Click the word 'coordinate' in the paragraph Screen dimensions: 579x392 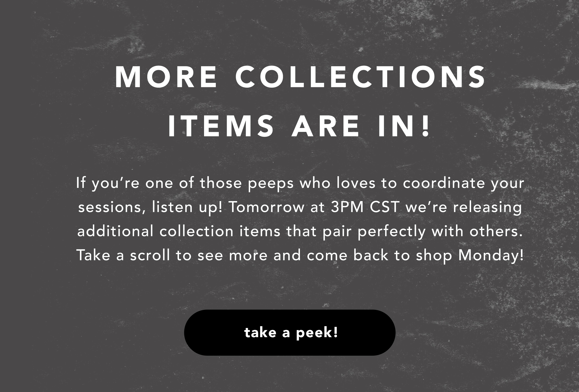coord(444,183)
